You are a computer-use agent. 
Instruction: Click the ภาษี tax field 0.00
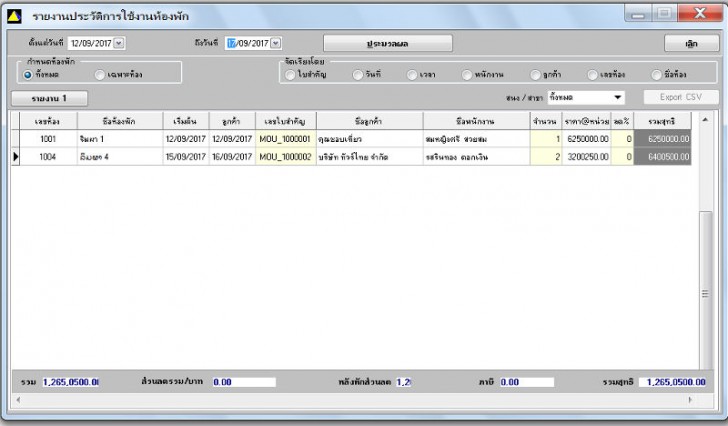pyautogui.click(x=526, y=382)
